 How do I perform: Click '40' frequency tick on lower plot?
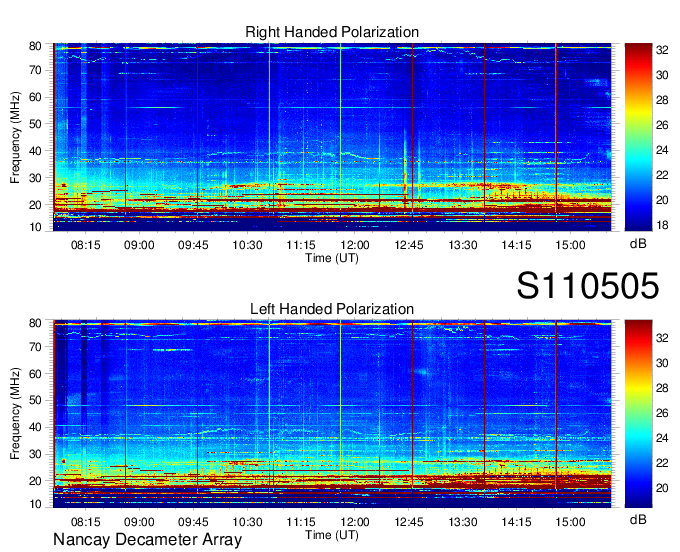coord(35,427)
